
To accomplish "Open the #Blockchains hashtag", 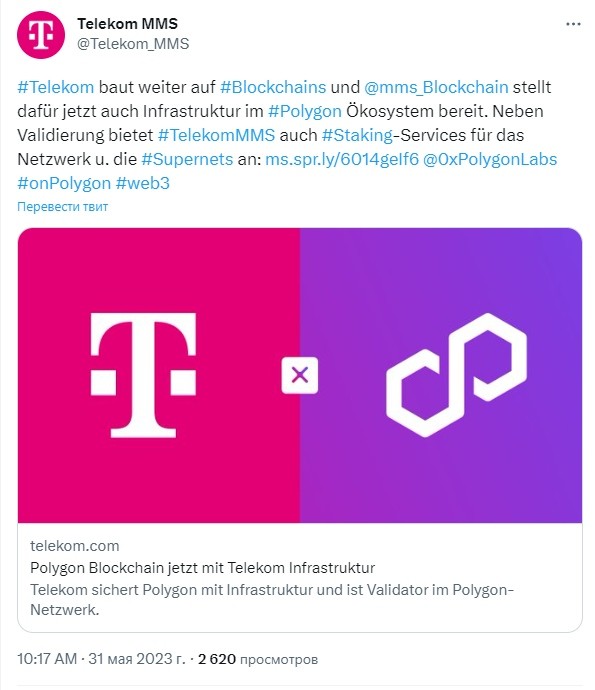I will pyautogui.click(x=273, y=87).
